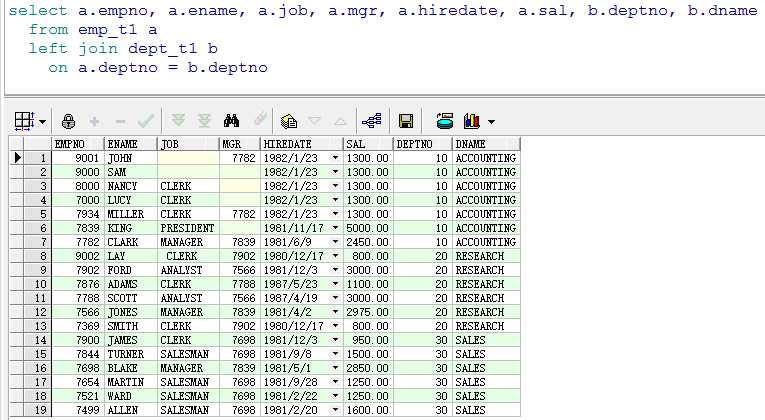Click the EMPNO cell 7844

click(x=78, y=354)
